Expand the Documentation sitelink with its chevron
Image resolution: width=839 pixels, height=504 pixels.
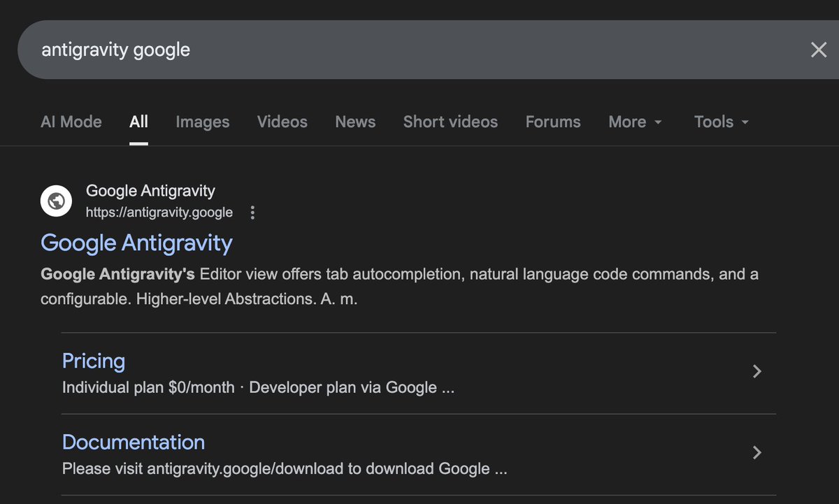coord(756,452)
